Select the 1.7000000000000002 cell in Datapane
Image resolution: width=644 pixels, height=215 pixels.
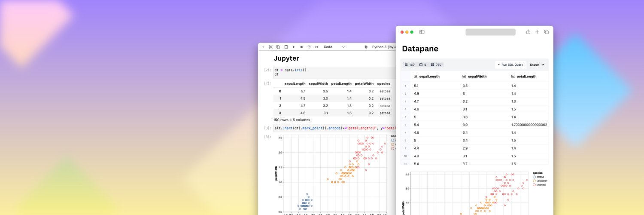[529, 125]
